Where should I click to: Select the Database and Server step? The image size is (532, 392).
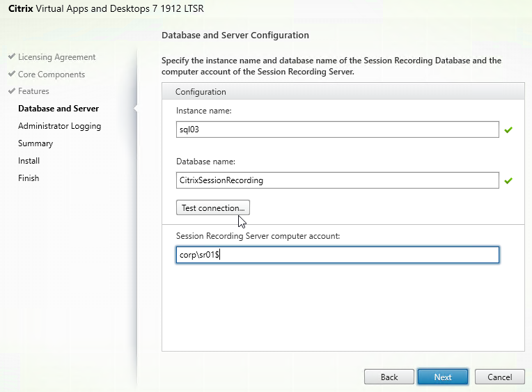(58, 109)
